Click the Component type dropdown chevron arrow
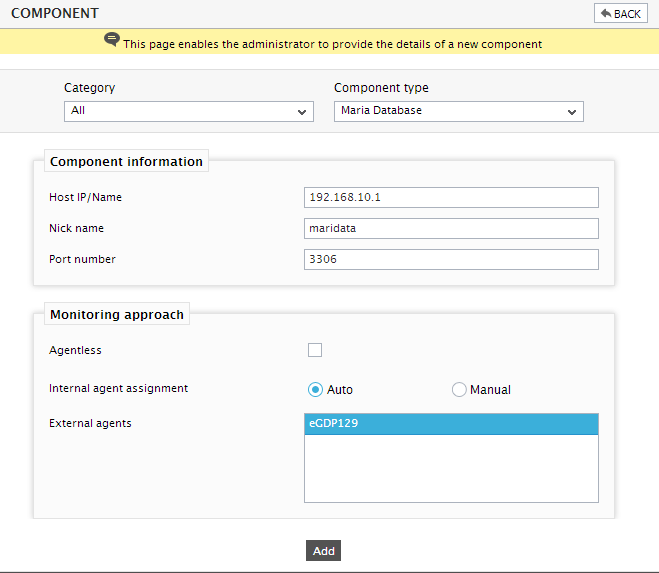This screenshot has width=659, height=573. [572, 112]
